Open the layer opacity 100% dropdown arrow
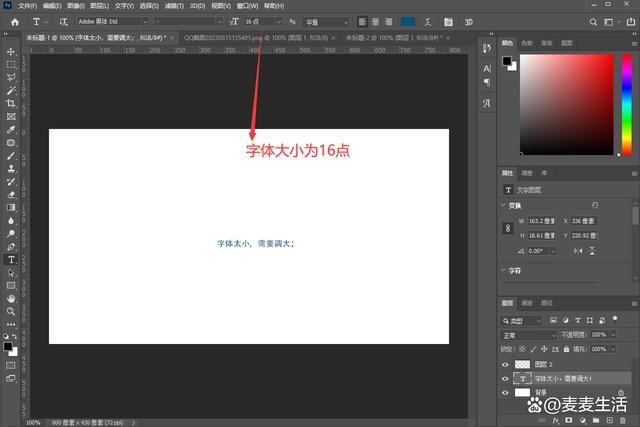 pos(613,335)
